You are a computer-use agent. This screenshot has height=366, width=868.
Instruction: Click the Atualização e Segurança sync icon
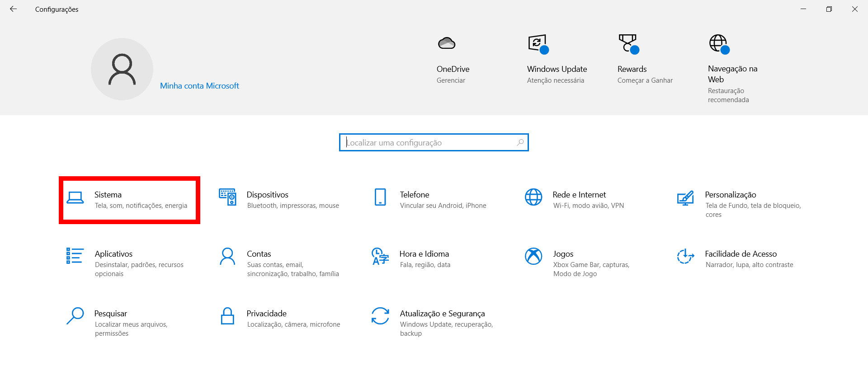tap(380, 316)
